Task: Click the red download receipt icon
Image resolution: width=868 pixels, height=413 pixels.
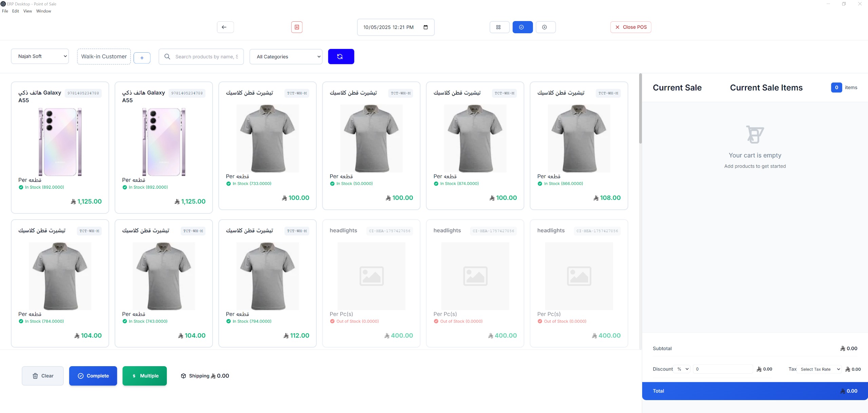Action: coord(297,27)
